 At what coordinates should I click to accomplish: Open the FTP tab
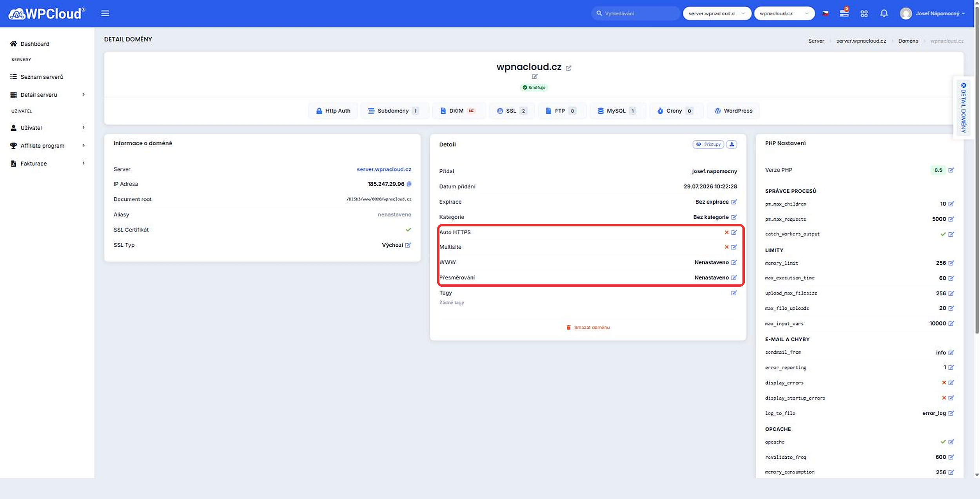click(x=562, y=111)
